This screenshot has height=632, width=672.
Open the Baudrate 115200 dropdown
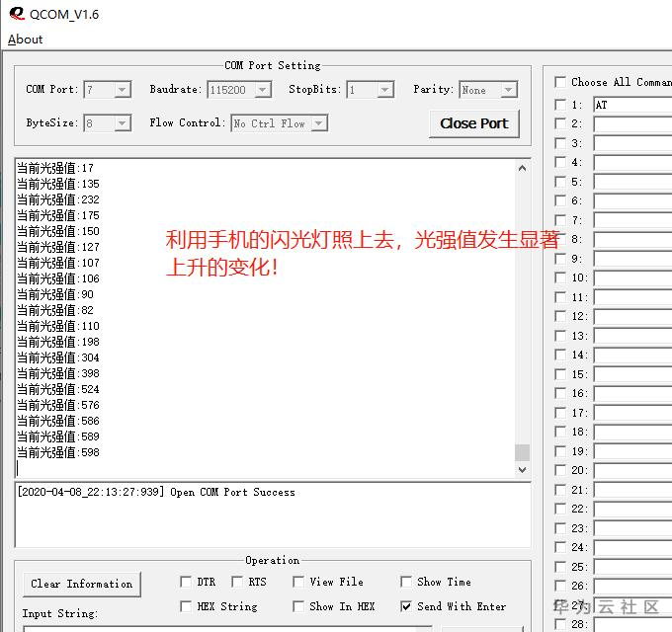point(262,90)
